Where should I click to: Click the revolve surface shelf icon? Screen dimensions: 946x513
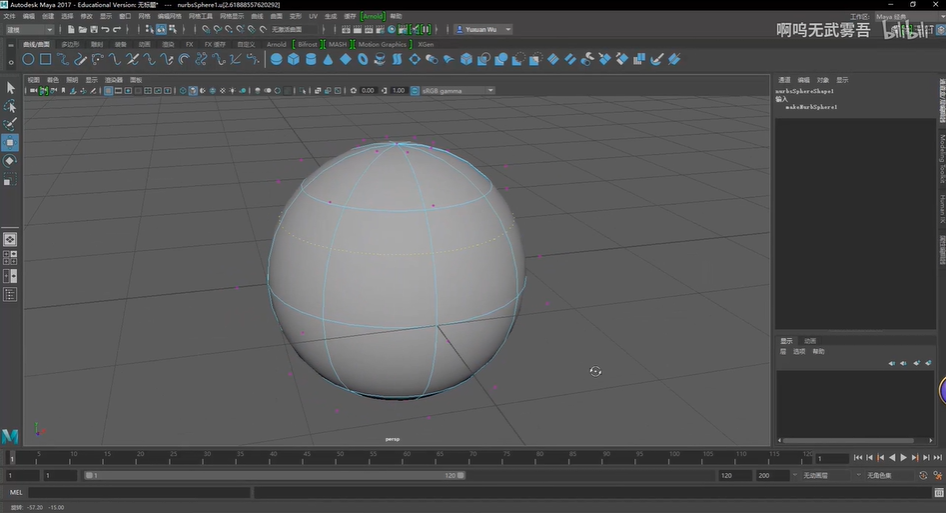click(380, 59)
